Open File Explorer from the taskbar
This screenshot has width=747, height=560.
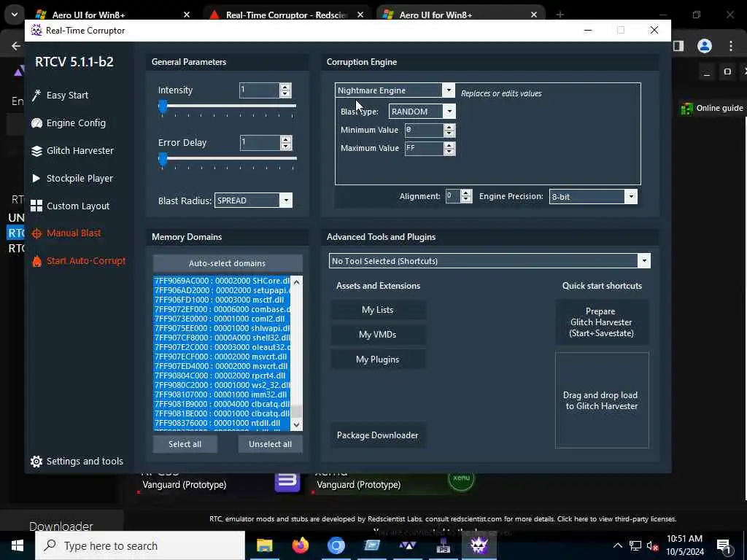(x=264, y=545)
